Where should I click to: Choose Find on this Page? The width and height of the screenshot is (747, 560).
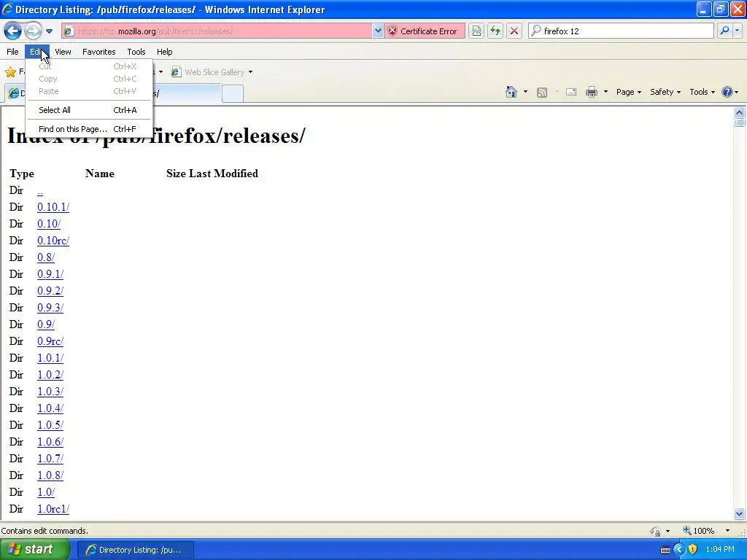[x=88, y=129]
